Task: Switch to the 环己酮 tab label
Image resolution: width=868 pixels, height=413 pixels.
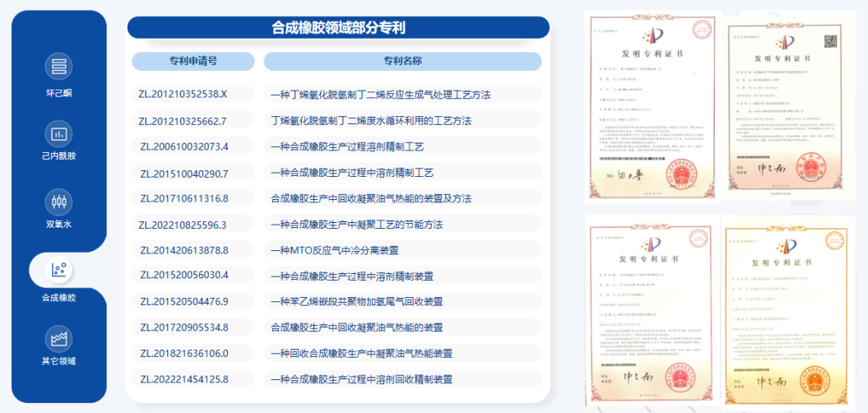Action: tap(58, 93)
